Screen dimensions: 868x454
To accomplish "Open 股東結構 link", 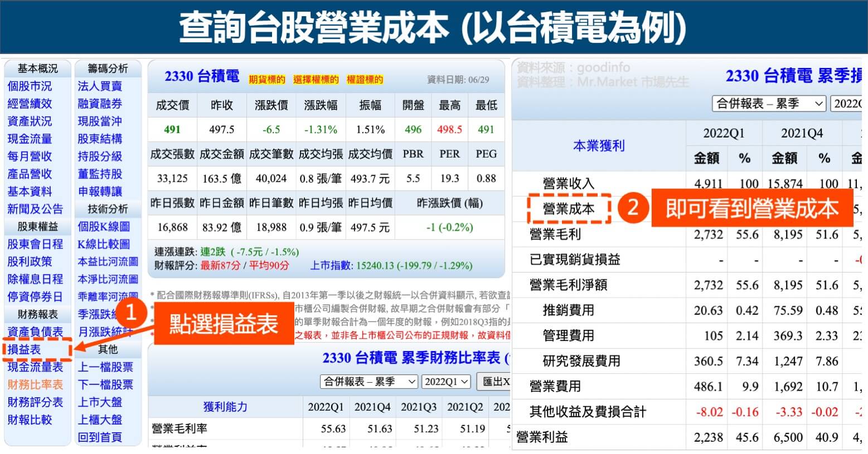I will tap(100, 139).
